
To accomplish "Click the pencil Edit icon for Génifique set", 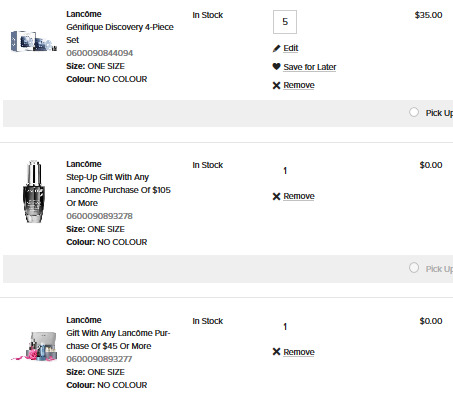I will point(276,49).
